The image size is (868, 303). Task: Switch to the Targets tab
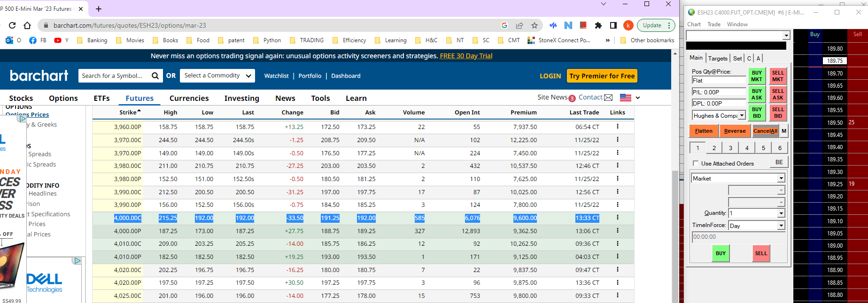pos(717,58)
